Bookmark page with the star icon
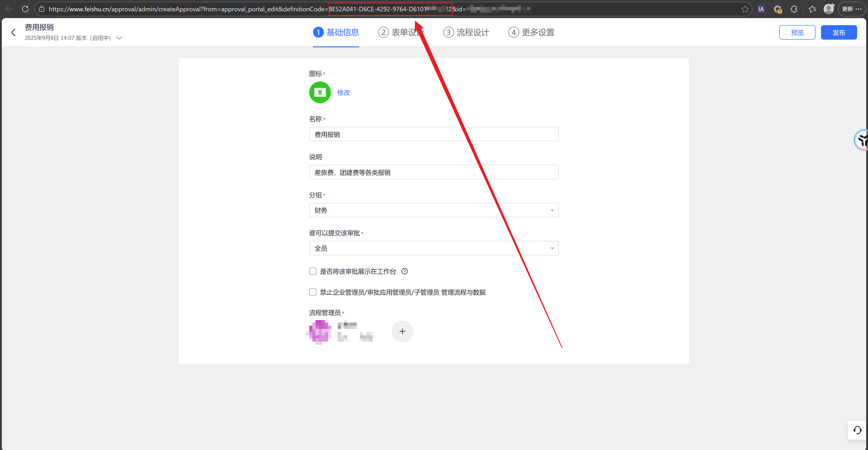This screenshot has width=868, height=450. 745,9
